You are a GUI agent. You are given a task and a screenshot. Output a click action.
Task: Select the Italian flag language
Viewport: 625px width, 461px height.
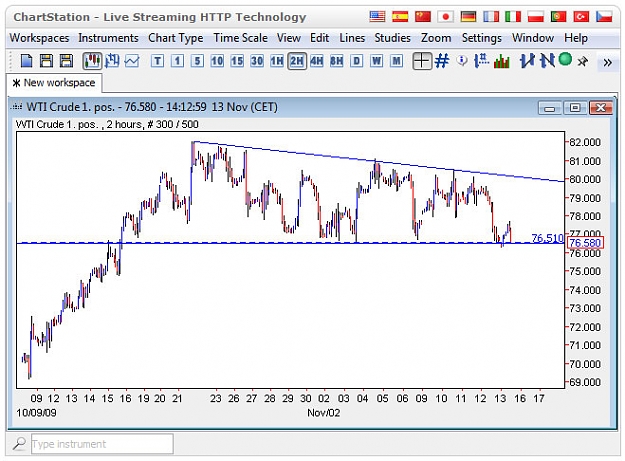513,17
